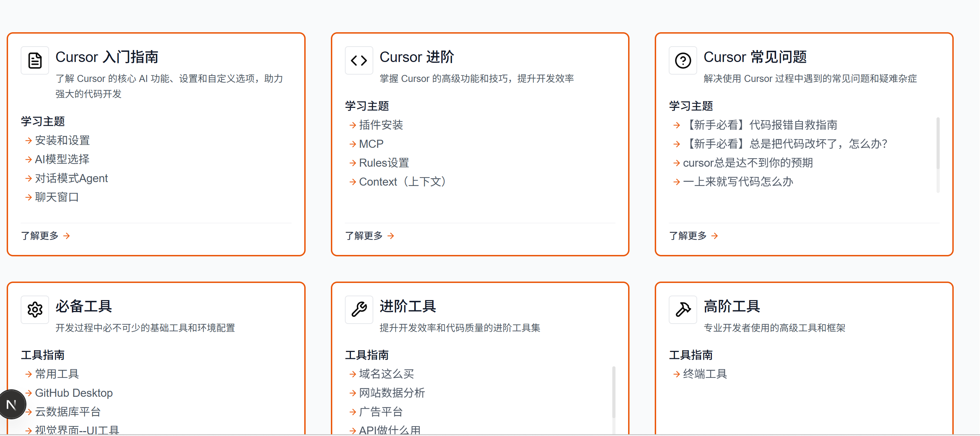980x436 pixels.
Task: Click the arrow icon before 对话模式Agent
Action: click(28, 178)
